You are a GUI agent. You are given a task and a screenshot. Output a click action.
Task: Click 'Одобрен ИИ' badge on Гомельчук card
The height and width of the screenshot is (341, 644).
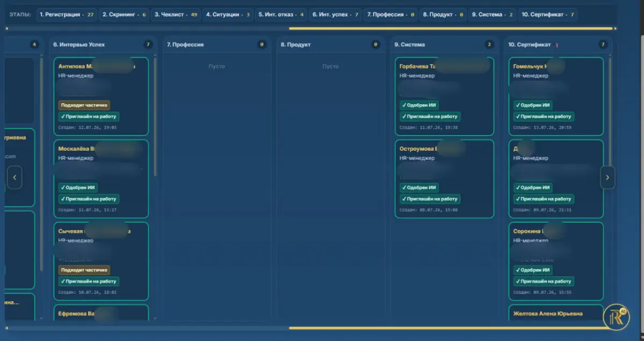tap(533, 105)
